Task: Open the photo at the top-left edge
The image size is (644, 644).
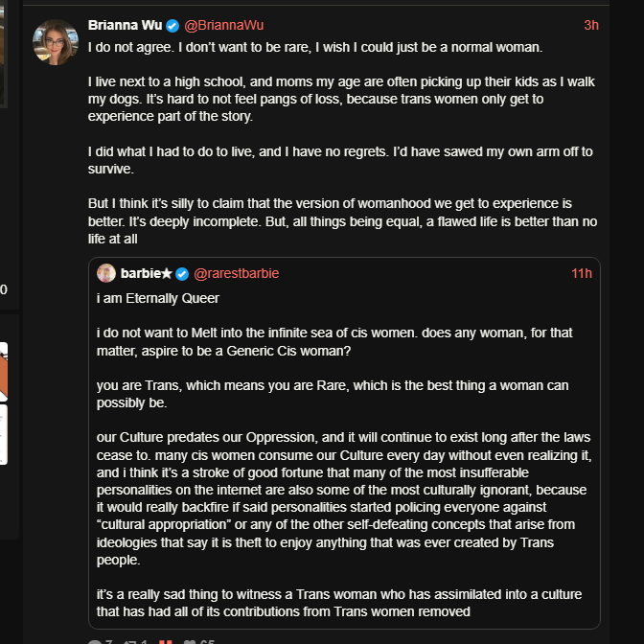Action: (x=3, y=54)
